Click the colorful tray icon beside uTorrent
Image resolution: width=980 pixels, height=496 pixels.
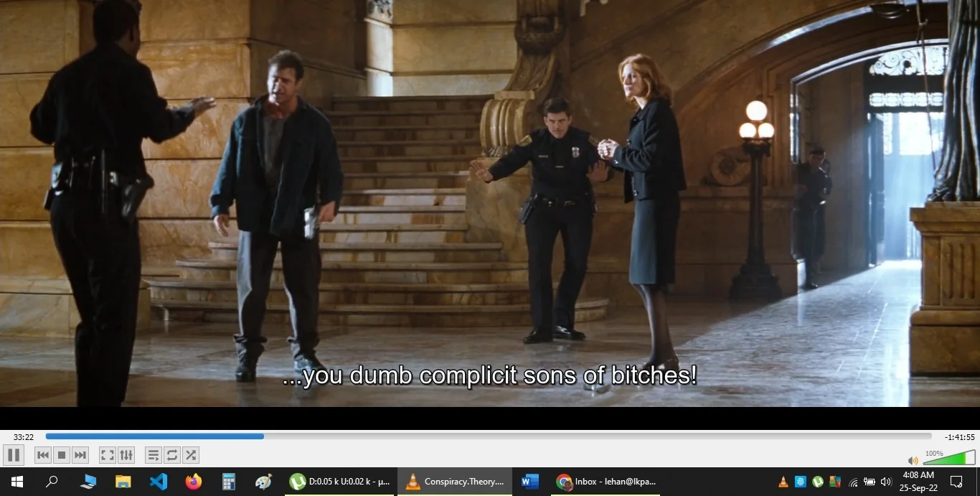pos(835,482)
